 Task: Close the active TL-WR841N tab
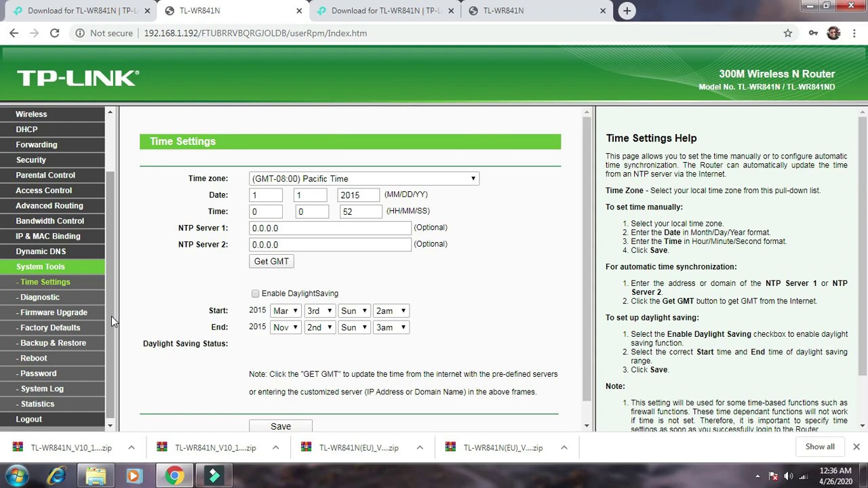(x=299, y=11)
